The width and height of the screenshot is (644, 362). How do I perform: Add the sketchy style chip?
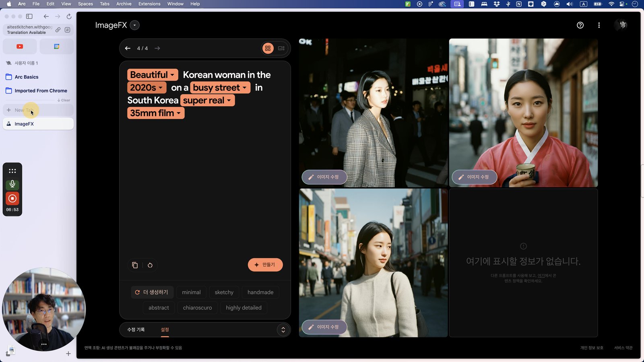pyautogui.click(x=224, y=292)
